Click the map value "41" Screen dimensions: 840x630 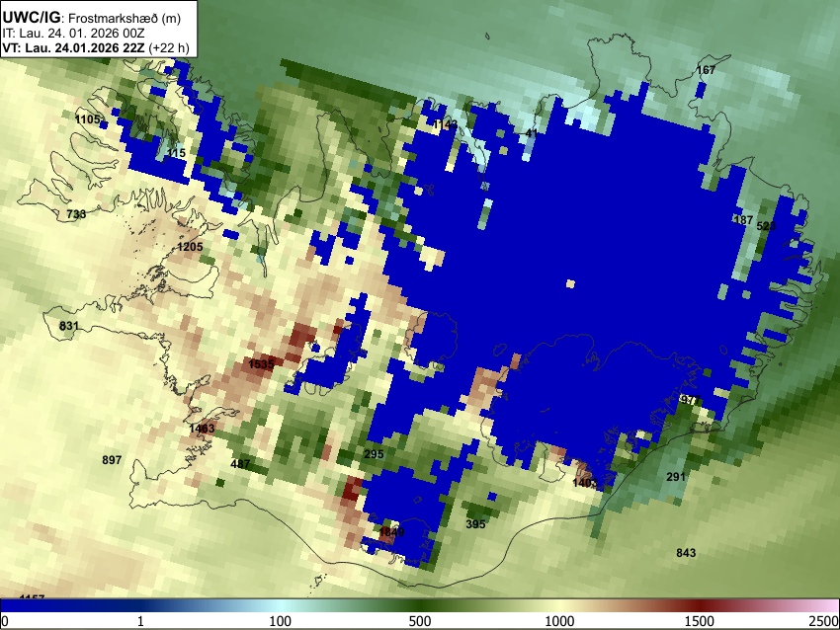coord(532,132)
